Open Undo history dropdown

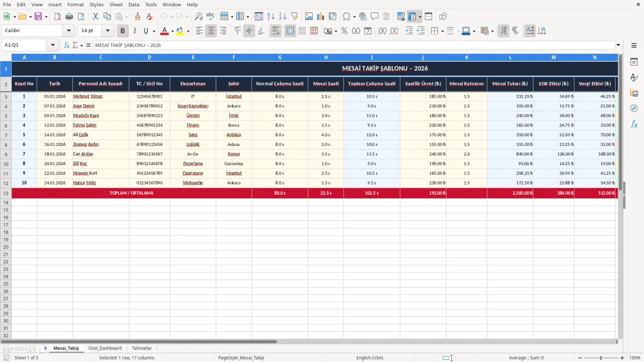click(172, 17)
